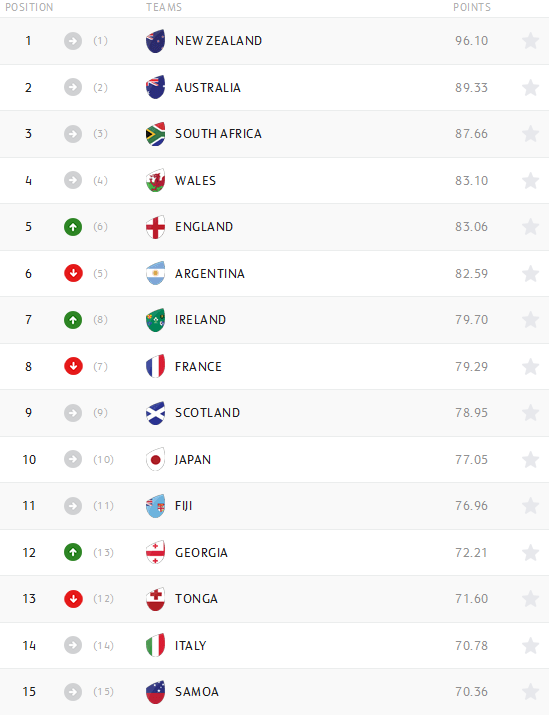
Task: Click the red down arrow beside Argentina
Action: pos(73,274)
